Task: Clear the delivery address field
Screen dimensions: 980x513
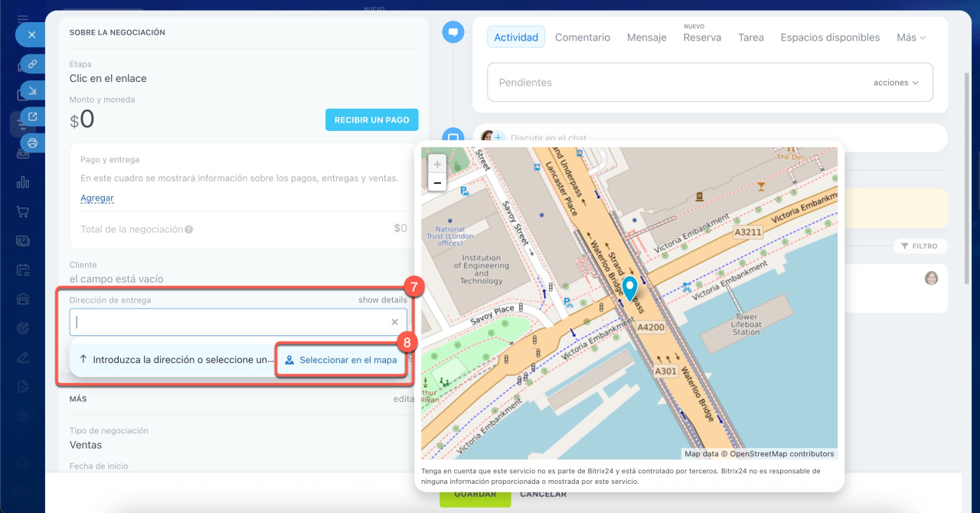Action: (394, 322)
